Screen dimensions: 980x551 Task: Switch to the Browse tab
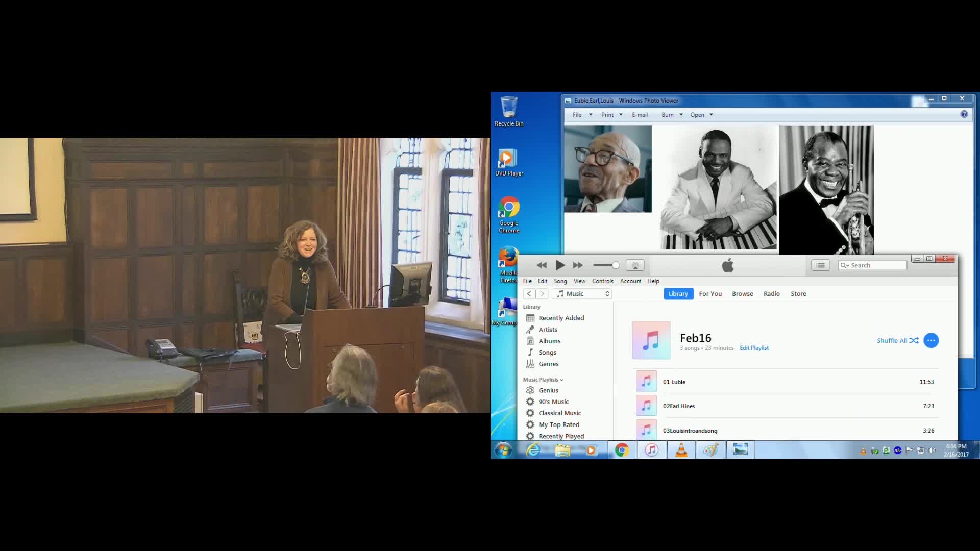[x=743, y=294]
